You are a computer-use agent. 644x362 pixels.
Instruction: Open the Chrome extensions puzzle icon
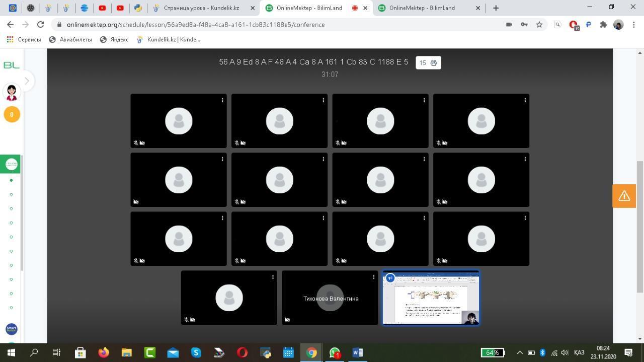click(x=603, y=25)
